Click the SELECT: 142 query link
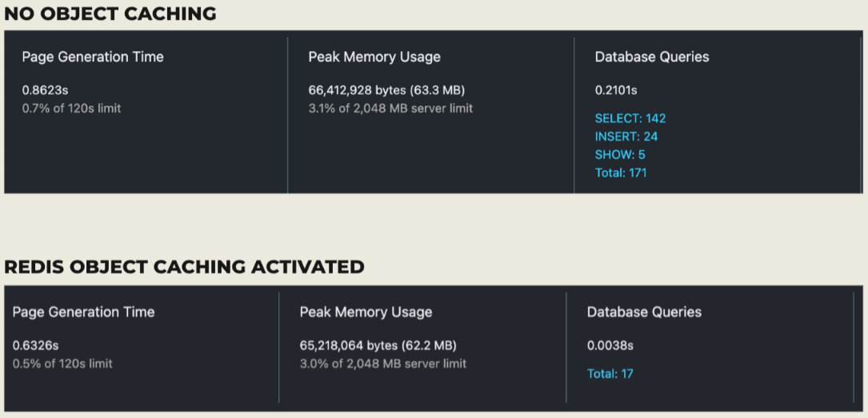The width and height of the screenshot is (868, 418). [x=630, y=118]
